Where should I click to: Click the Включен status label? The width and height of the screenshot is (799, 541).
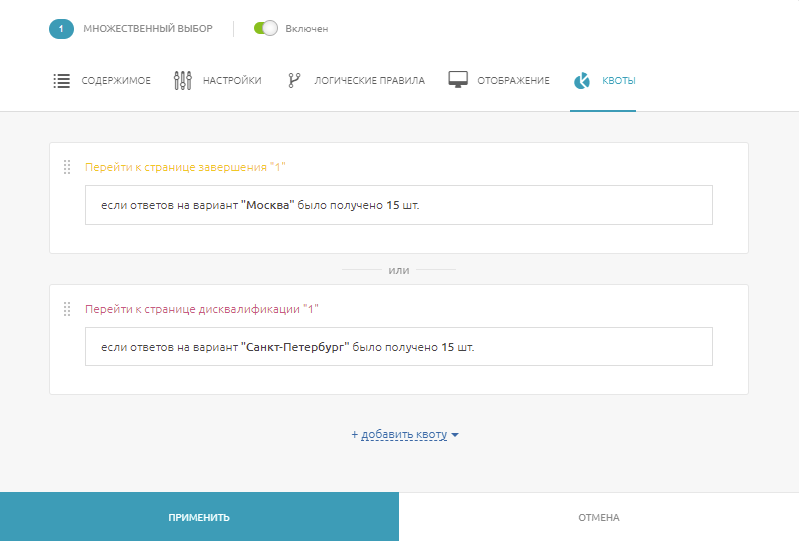[x=307, y=29]
